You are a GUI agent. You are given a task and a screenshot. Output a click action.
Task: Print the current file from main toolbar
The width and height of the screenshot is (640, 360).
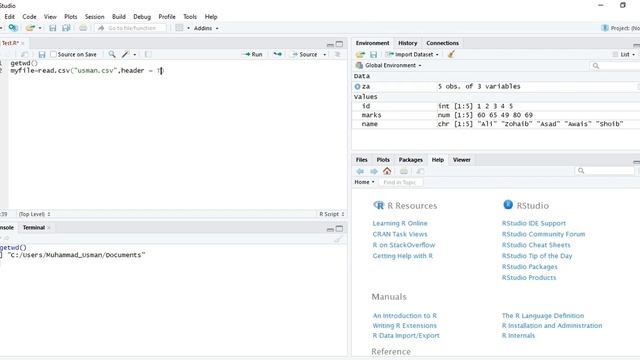(x=83, y=28)
